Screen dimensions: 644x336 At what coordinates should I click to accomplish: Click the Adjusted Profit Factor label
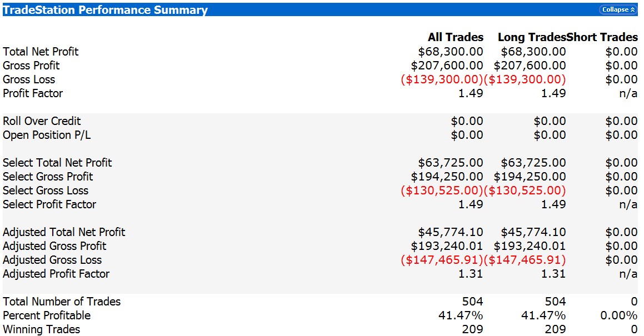point(56,274)
